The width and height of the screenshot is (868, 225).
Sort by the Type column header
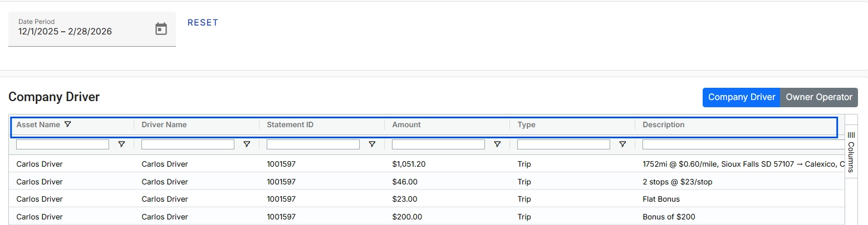click(526, 125)
